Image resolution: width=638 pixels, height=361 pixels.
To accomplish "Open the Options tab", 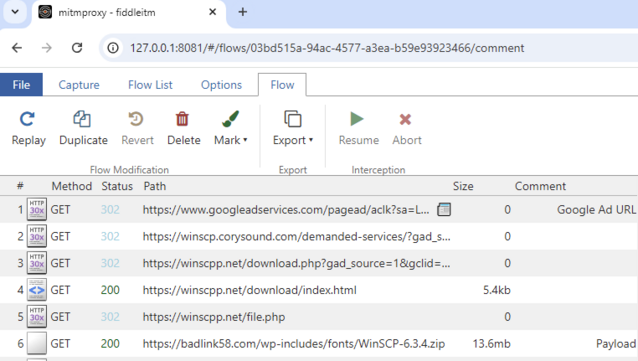I will point(221,85).
